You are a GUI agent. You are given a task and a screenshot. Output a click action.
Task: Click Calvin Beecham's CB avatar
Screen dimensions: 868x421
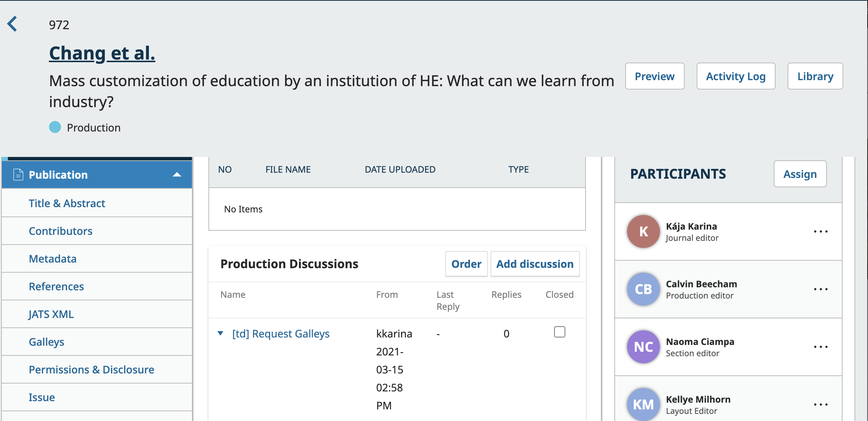coord(643,289)
